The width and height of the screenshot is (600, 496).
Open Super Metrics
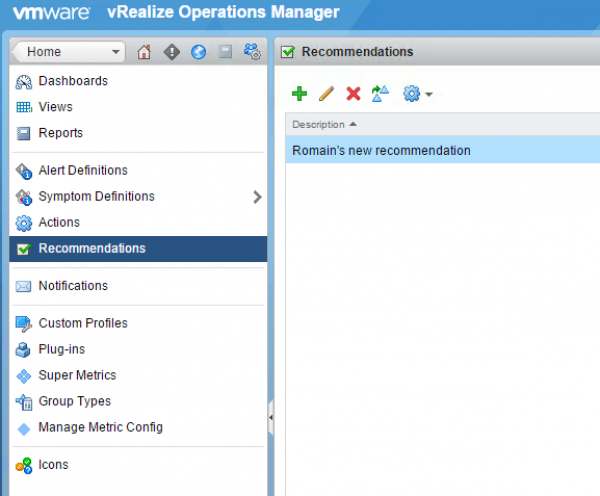coord(77,375)
